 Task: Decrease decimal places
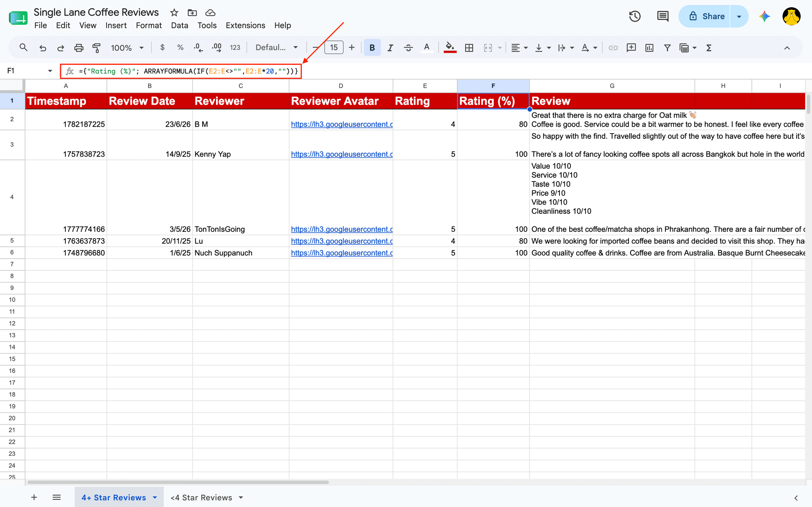(198, 47)
